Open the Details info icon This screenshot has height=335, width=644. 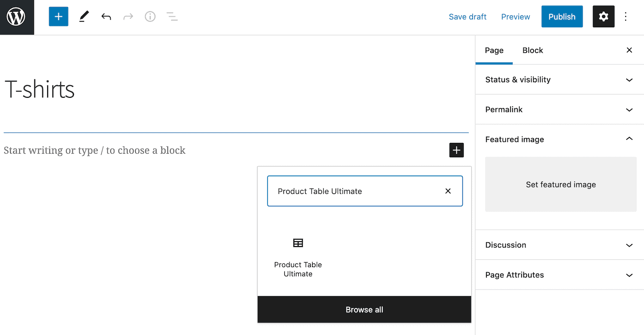pyautogui.click(x=150, y=17)
